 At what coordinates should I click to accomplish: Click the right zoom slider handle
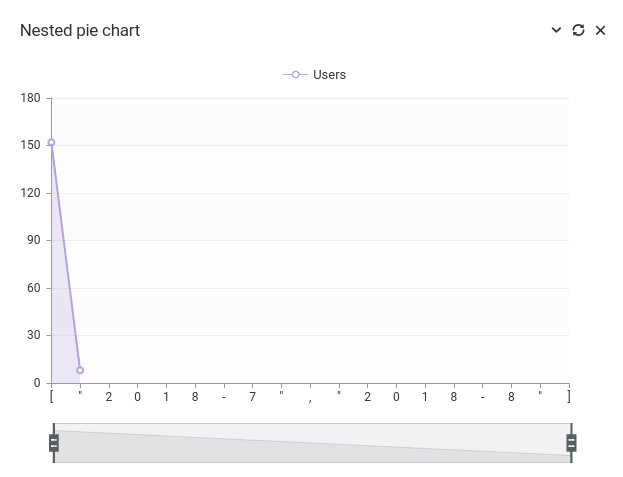571,443
